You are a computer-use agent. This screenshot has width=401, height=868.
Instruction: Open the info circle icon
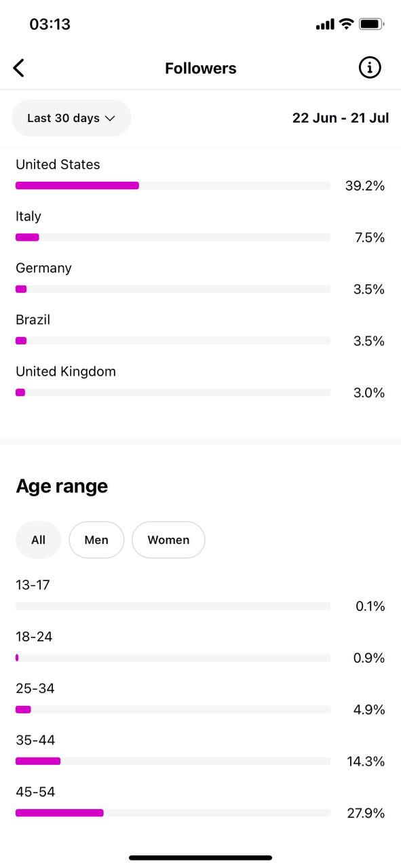click(370, 68)
